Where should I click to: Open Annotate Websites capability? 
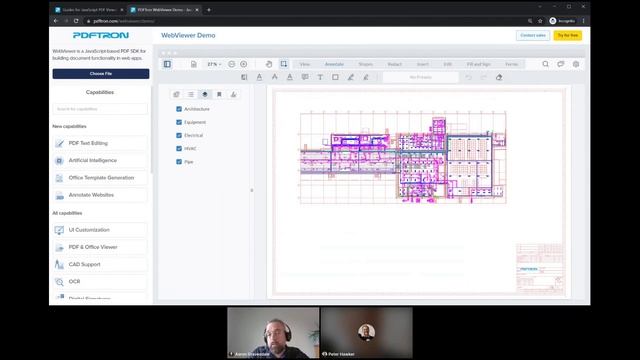(x=100, y=195)
